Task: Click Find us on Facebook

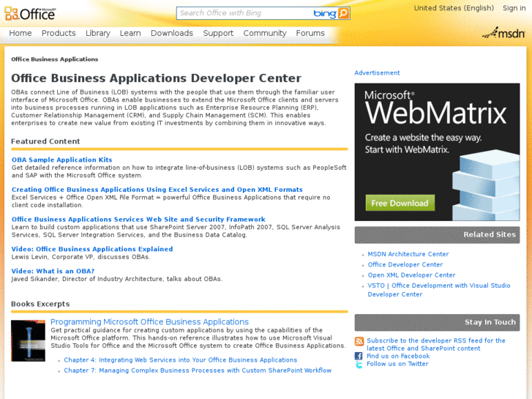Action: [x=398, y=356]
